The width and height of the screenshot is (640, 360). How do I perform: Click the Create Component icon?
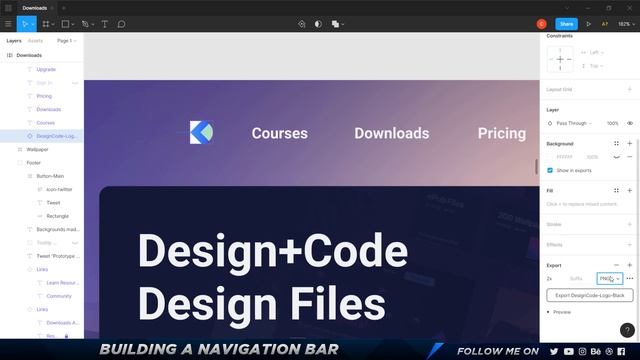302,24
